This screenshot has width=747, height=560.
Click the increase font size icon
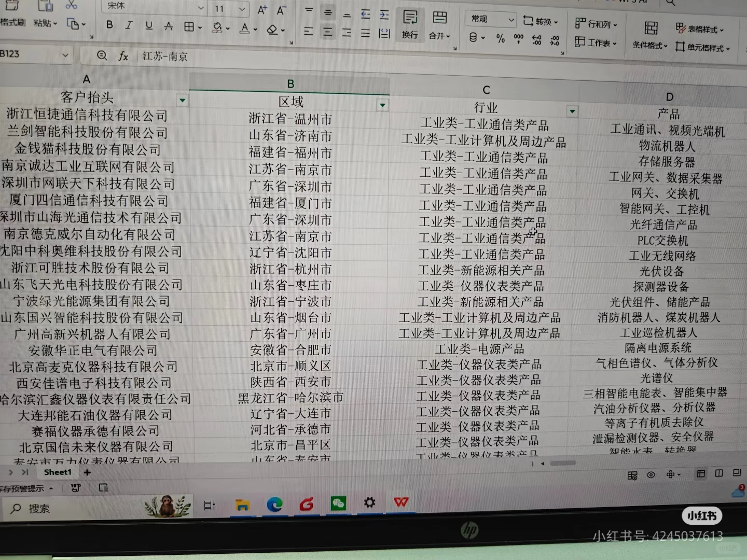pos(261,8)
